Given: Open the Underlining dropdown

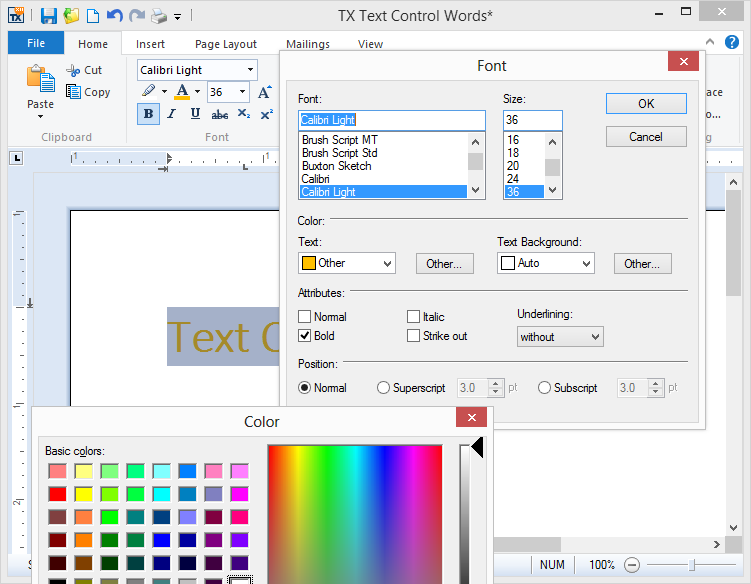Looking at the screenshot, I should [x=560, y=337].
